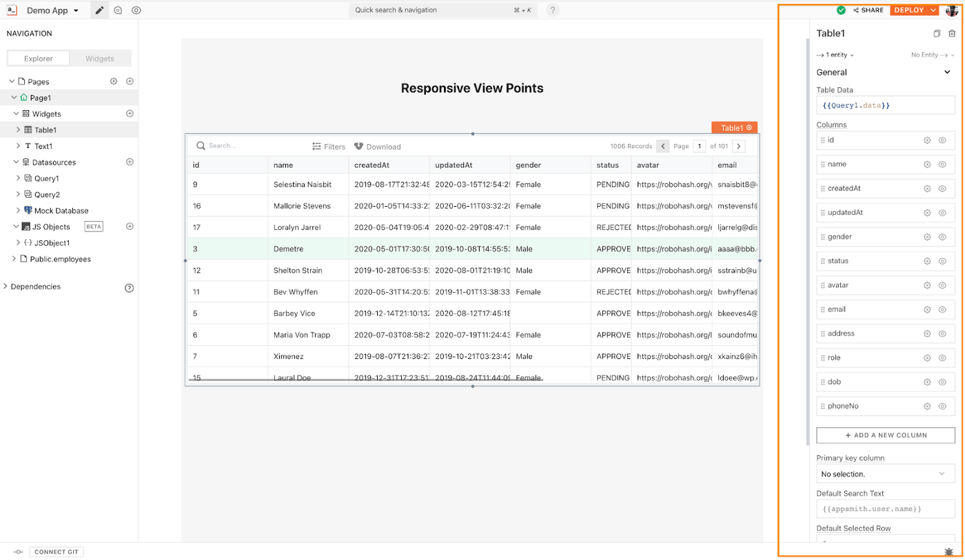Click the Deploy button
This screenshot has height=560, width=965.
point(908,10)
